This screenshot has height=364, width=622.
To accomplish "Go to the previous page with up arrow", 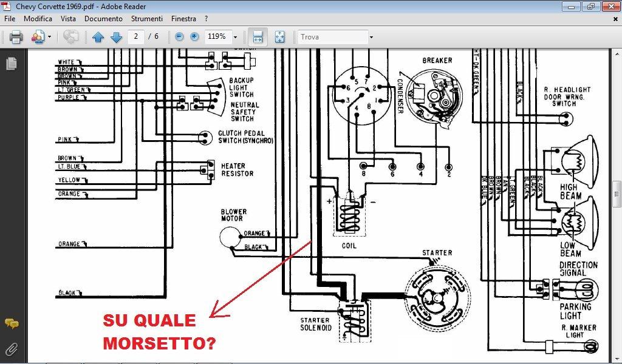I will click(x=98, y=37).
